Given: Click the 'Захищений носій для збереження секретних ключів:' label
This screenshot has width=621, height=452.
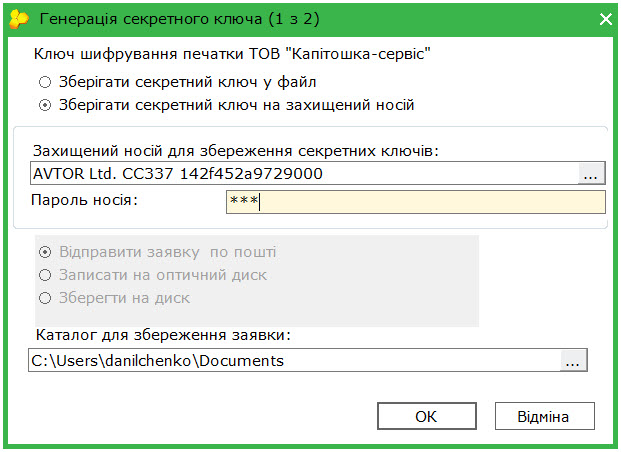Looking at the screenshot, I should click(x=236, y=151).
